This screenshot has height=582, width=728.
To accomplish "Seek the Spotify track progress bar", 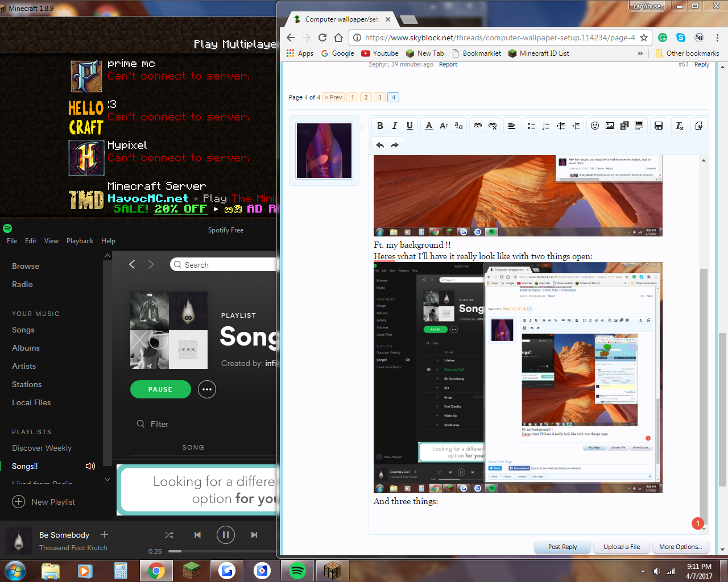I will [x=222, y=551].
